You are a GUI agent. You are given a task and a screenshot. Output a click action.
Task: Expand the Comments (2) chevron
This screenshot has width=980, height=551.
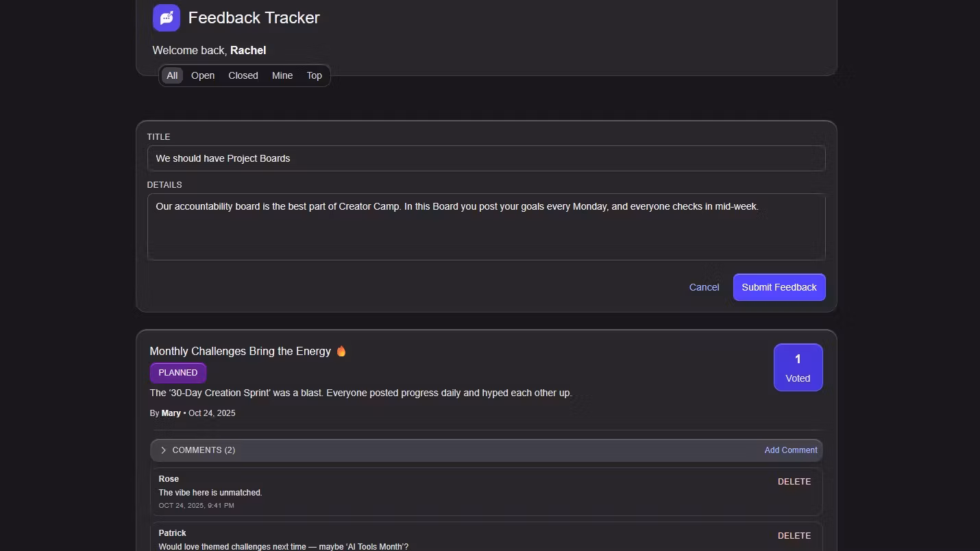point(163,450)
